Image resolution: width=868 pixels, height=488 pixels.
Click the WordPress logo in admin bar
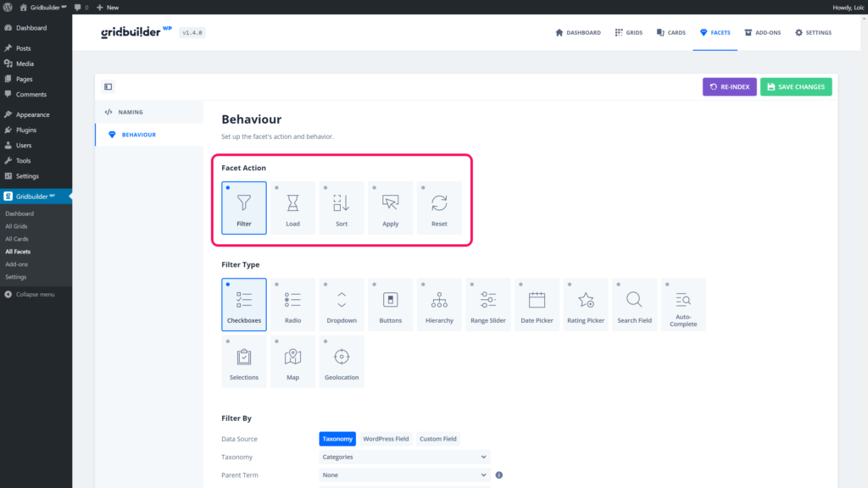[x=8, y=7]
